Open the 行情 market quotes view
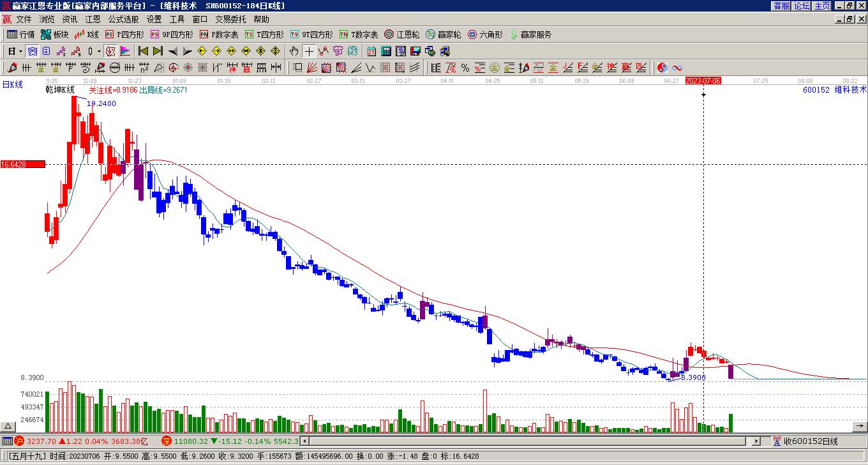868x465 pixels. click(x=21, y=34)
